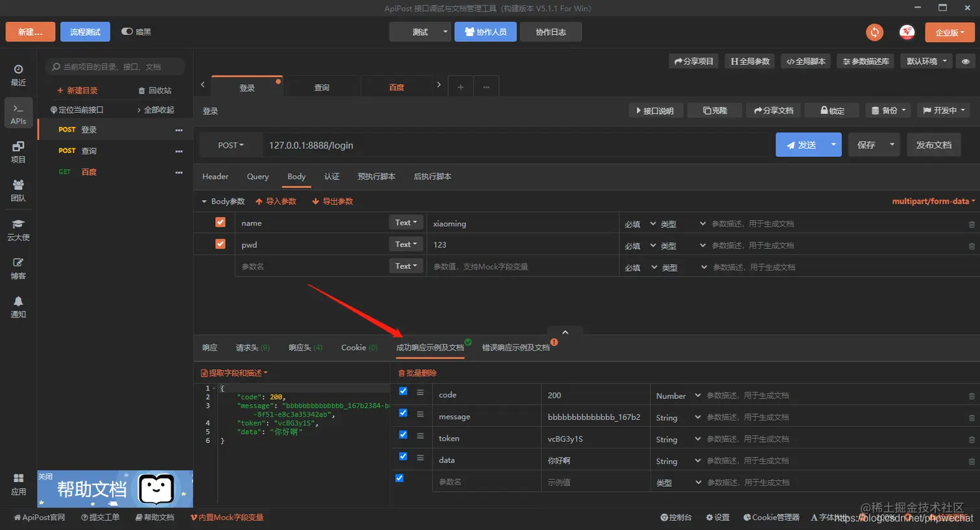Click the eye icon beside 默认环境
Image resolution: width=980 pixels, height=530 pixels.
pos(965,62)
